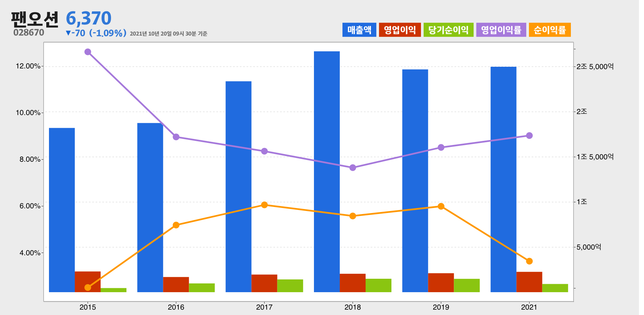The width and height of the screenshot is (644, 315).
Task: Click the 10.00% left axis label
Action: pos(28,113)
